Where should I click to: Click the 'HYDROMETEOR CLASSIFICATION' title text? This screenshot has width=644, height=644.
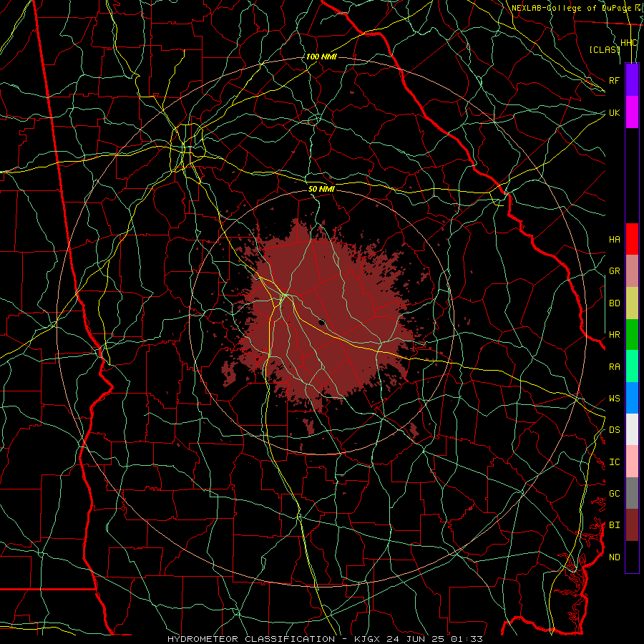251,639
